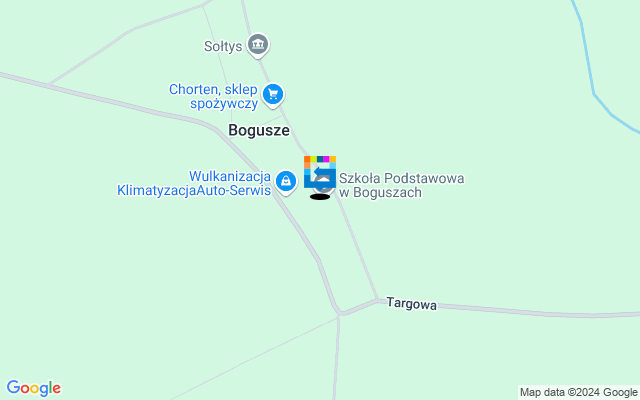
Task: Click the Targowa road east of its label
Action: click(531, 312)
